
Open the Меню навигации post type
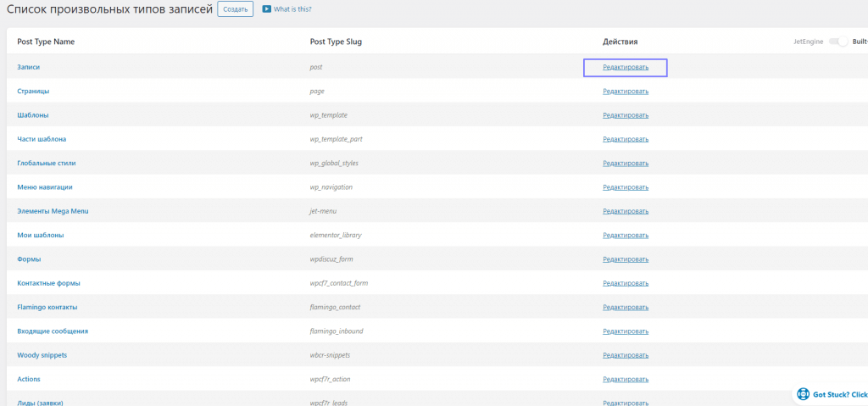[45, 187]
